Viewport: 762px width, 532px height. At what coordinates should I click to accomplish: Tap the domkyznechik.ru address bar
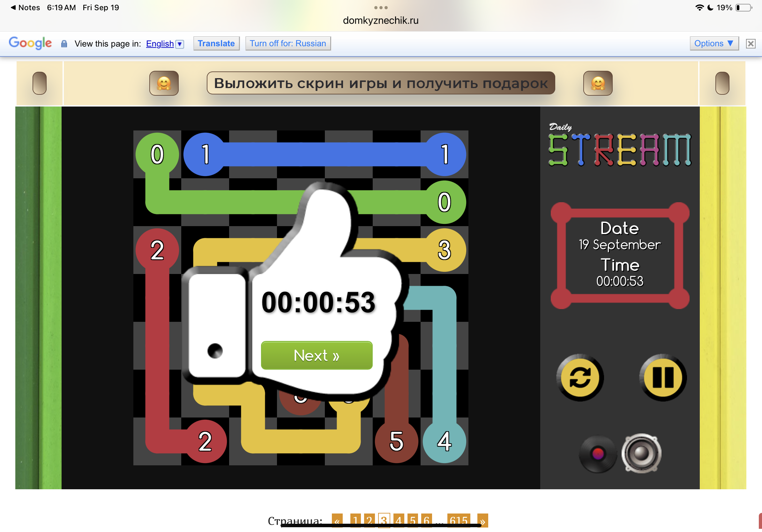point(380,20)
